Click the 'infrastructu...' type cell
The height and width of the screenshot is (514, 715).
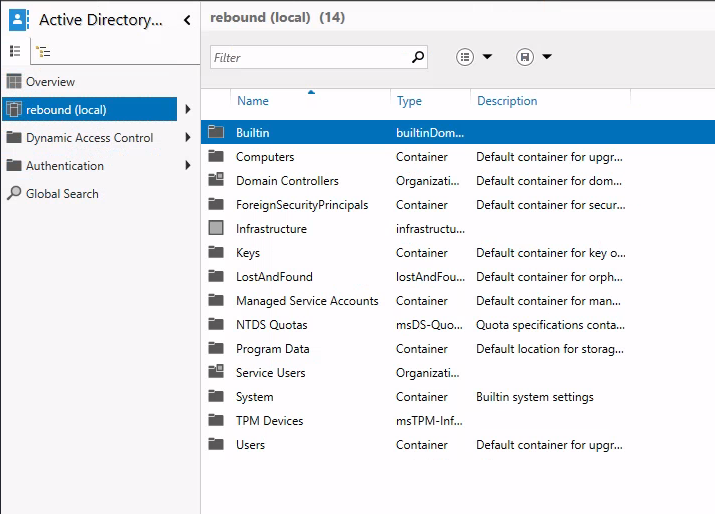click(x=430, y=228)
